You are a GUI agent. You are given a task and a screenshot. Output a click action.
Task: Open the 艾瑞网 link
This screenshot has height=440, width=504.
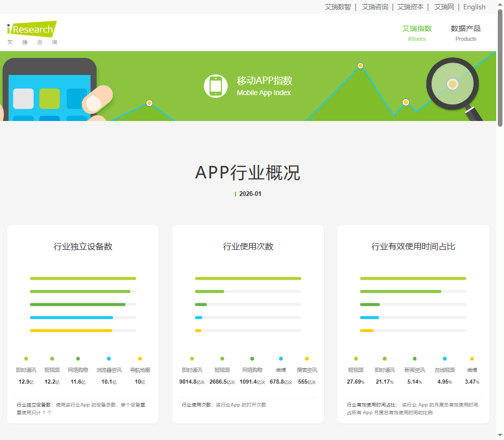click(x=443, y=7)
